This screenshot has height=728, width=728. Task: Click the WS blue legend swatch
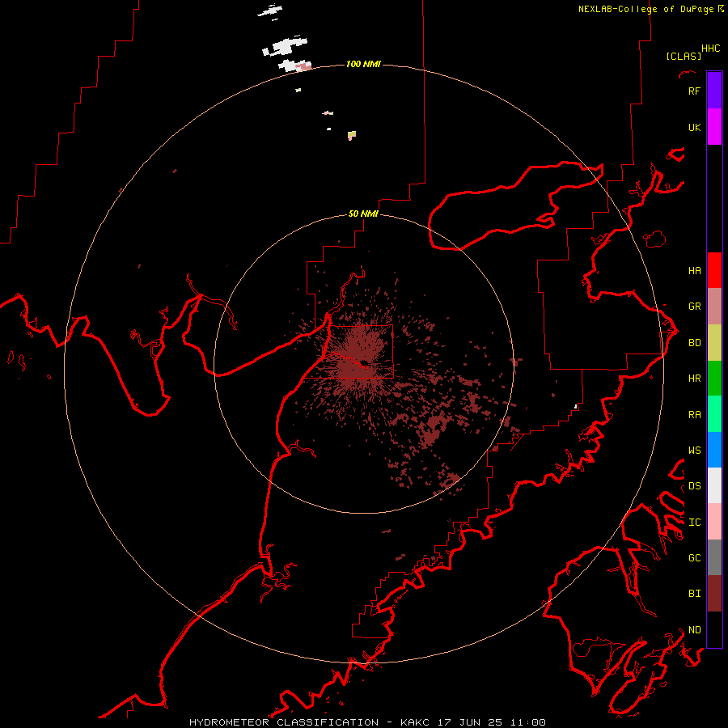pos(714,450)
